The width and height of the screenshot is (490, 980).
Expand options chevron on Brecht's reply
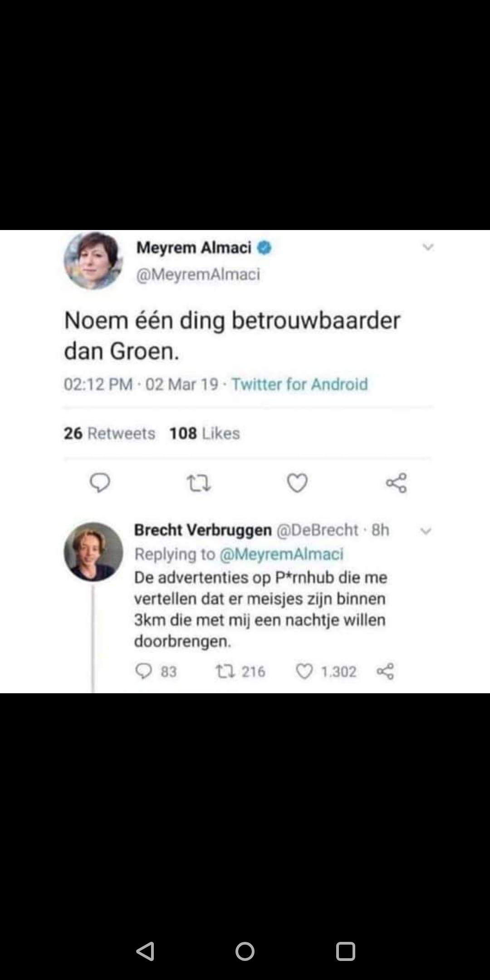[426, 531]
